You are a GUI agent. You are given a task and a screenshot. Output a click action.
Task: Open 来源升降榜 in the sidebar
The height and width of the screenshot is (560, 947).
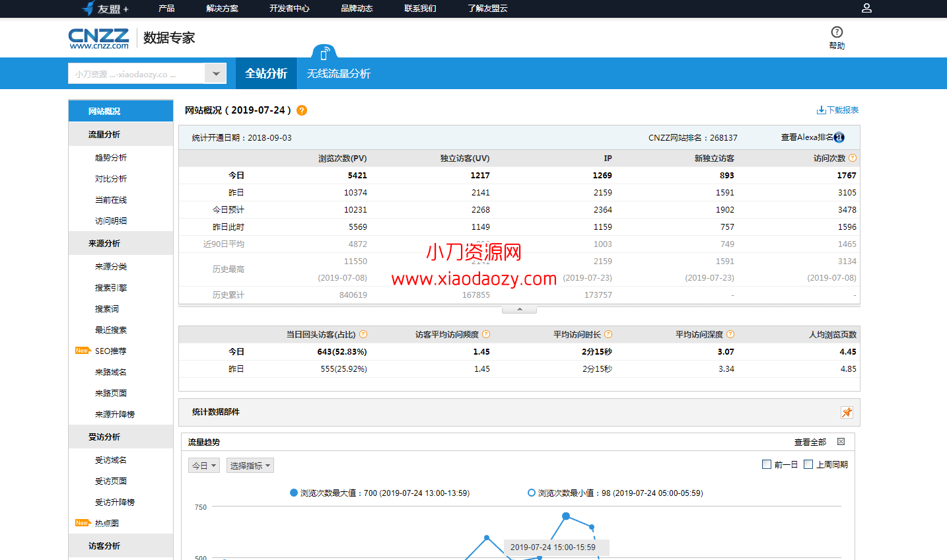point(115,415)
